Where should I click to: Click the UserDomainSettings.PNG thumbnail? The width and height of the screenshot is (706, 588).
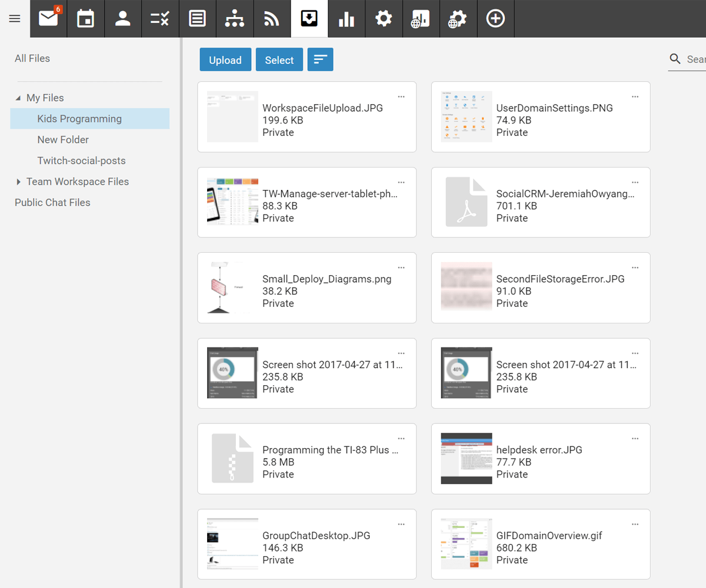(x=467, y=116)
